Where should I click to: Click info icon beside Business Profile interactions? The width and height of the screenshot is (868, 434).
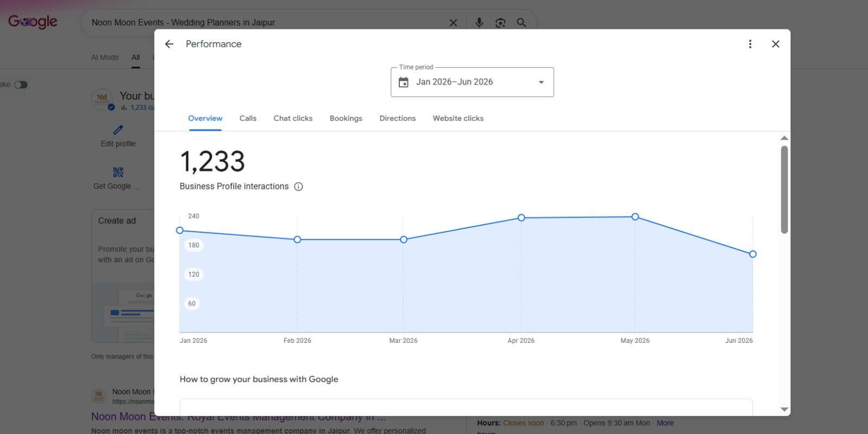(x=298, y=187)
